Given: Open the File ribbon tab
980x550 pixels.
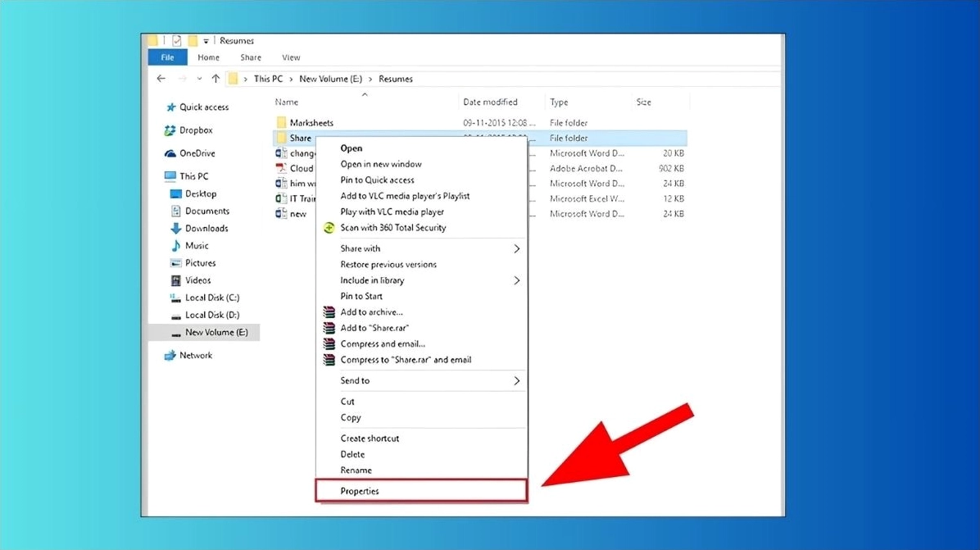Looking at the screenshot, I should click(167, 57).
